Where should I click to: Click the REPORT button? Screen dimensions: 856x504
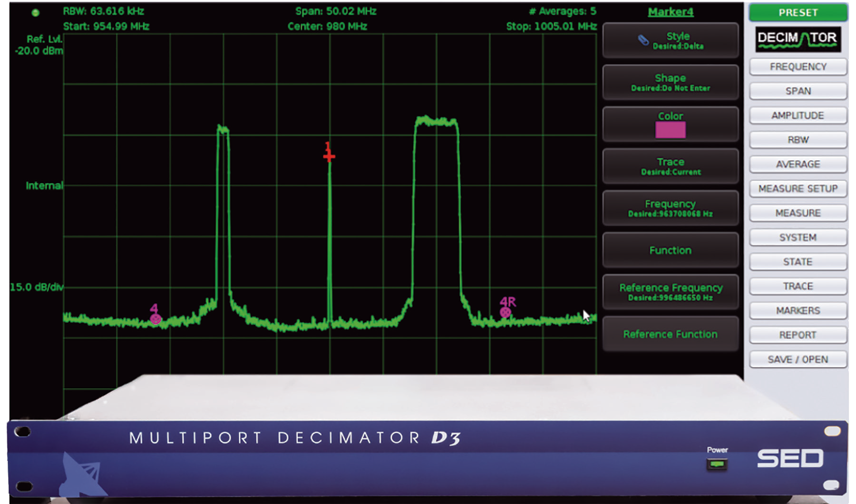pyautogui.click(x=798, y=335)
